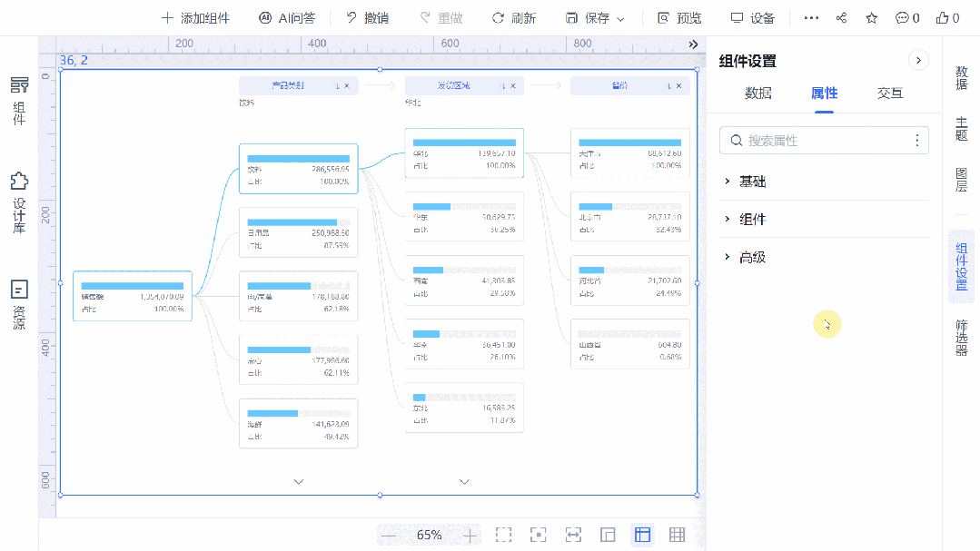Click 撤销 undo button
Screen dimensions: 980x551
click(x=368, y=18)
